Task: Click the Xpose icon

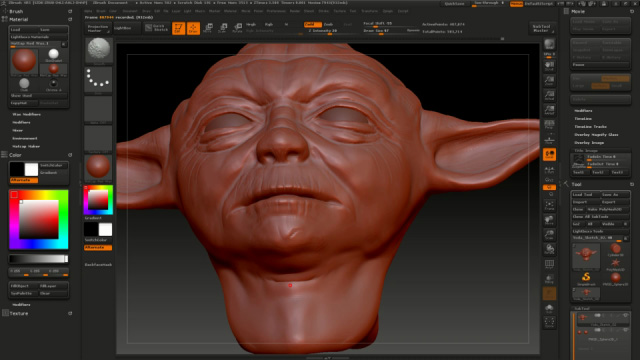Action: pos(549,322)
